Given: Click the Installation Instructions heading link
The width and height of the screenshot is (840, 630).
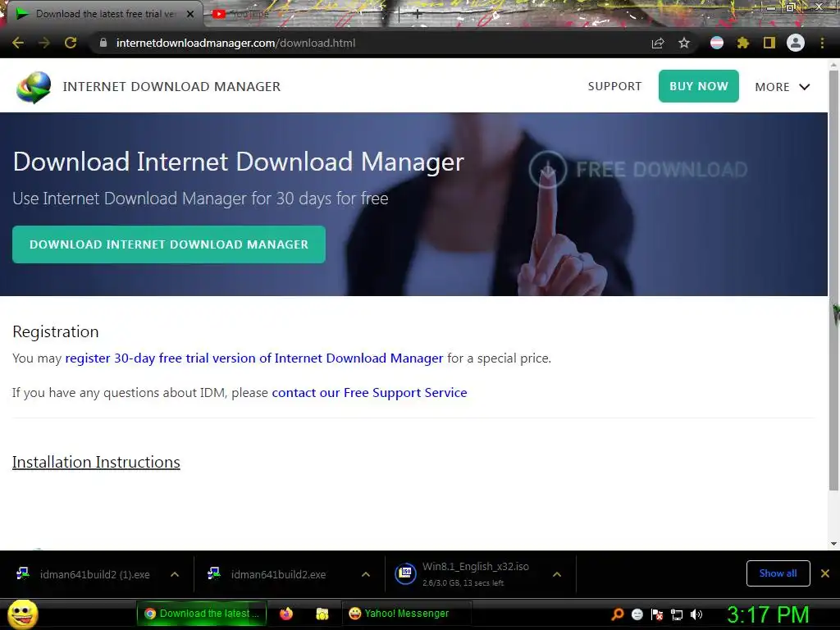Looking at the screenshot, I should coord(97,462).
